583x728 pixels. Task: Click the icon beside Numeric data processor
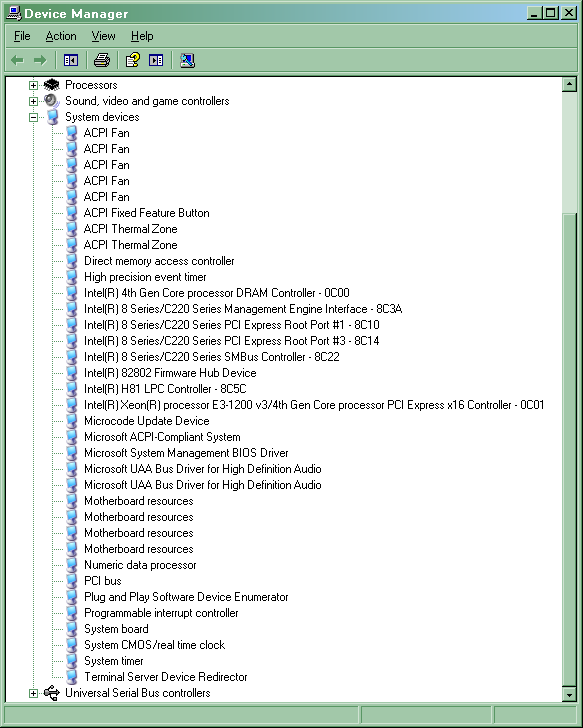tap(71, 565)
